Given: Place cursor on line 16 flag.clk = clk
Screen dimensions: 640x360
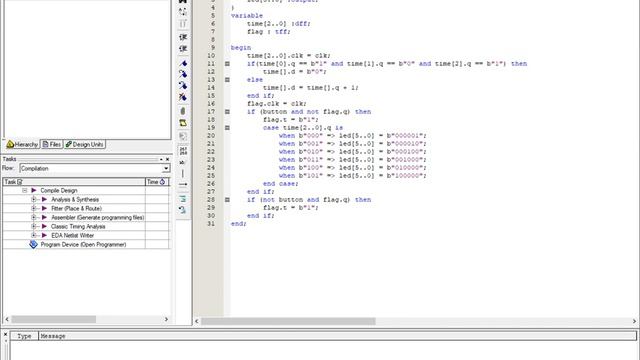Looking at the screenshot, I should pyautogui.click(x=277, y=104).
